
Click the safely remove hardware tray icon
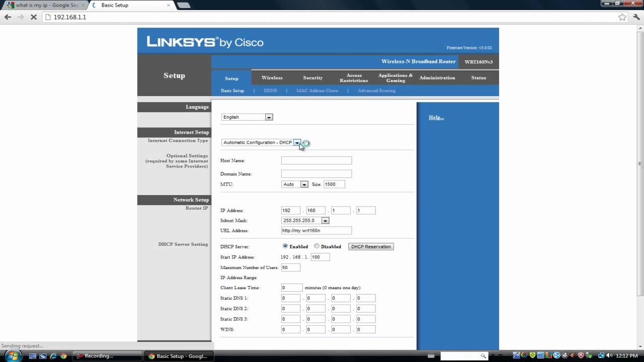point(589,355)
